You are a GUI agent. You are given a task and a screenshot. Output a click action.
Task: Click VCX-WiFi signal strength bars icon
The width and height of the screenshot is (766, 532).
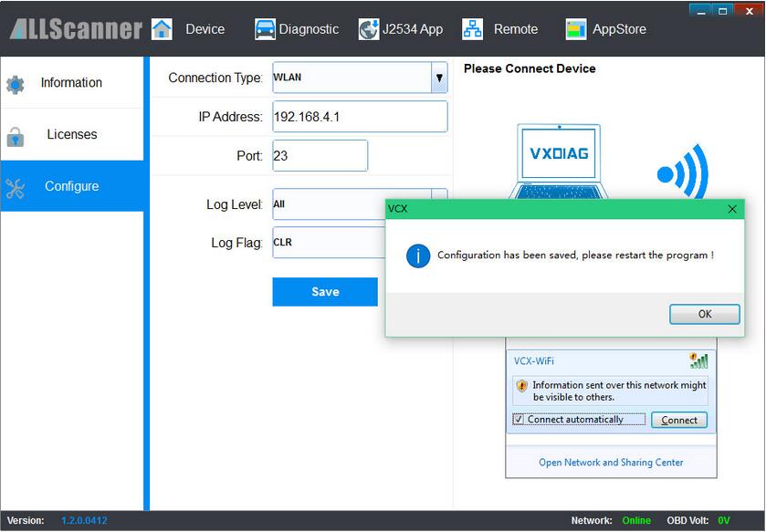(x=698, y=360)
